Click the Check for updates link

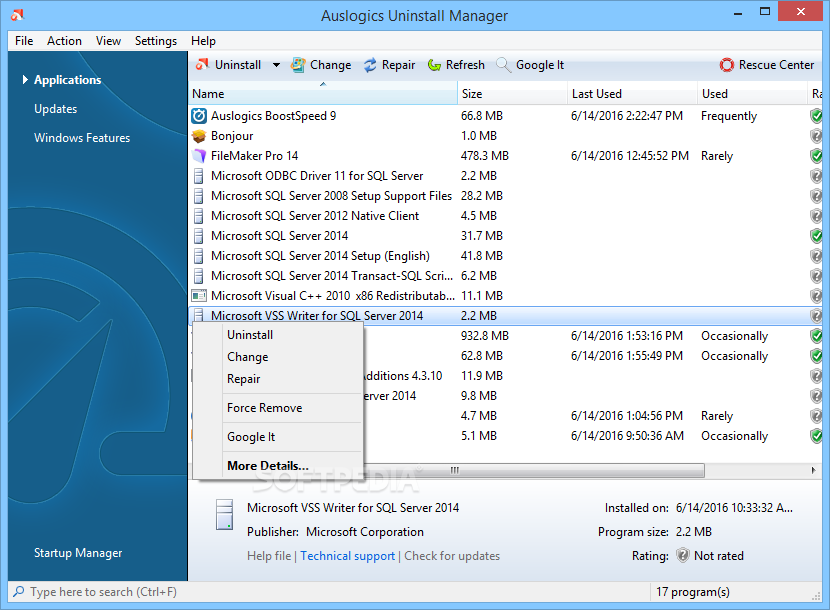pos(452,556)
